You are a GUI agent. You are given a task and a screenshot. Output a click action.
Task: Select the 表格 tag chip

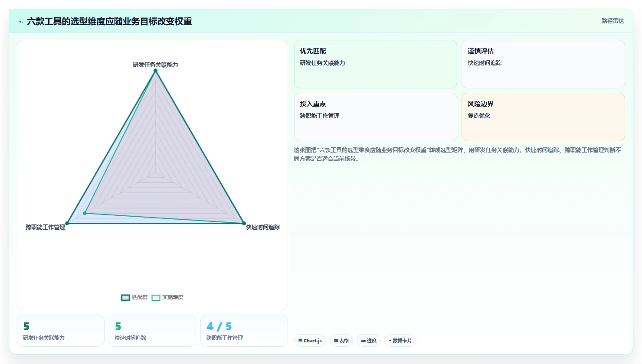click(341, 341)
